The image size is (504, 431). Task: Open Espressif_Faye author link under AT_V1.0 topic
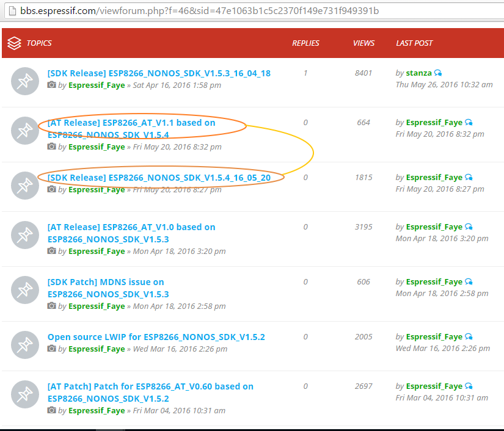click(x=97, y=251)
